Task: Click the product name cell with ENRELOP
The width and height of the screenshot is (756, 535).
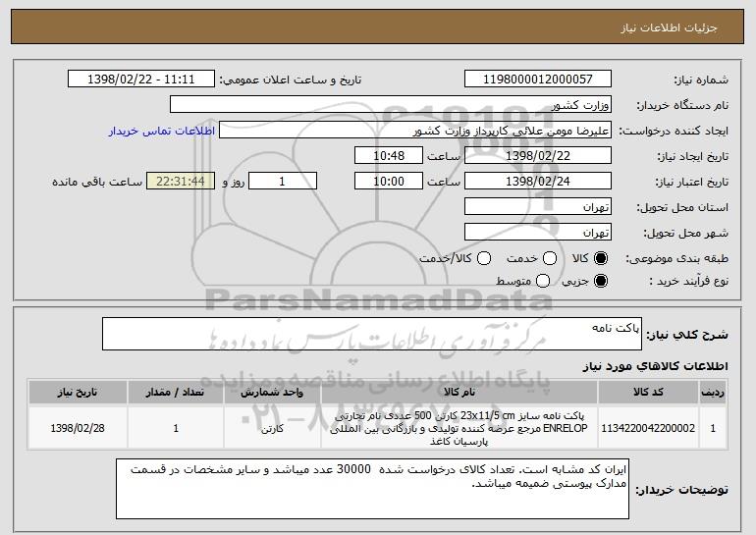Action: click(x=459, y=428)
